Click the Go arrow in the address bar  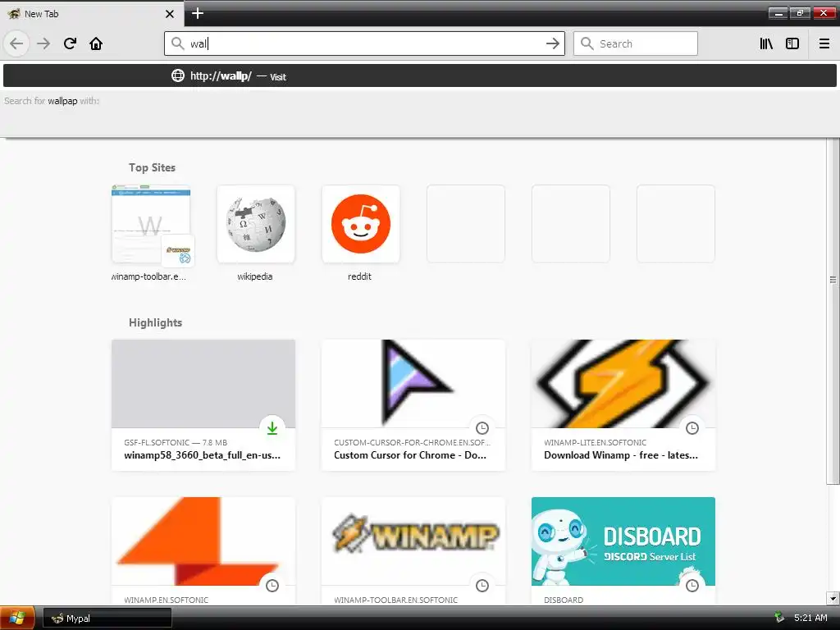coord(552,43)
